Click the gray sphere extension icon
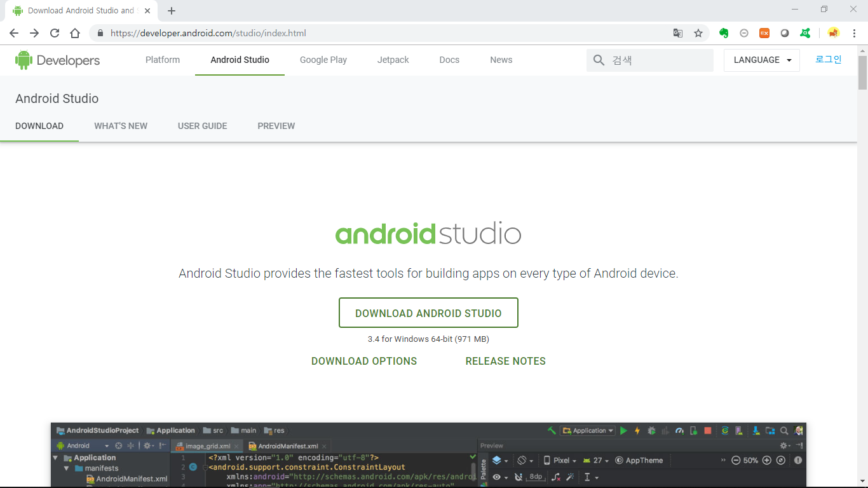 pos(785,33)
